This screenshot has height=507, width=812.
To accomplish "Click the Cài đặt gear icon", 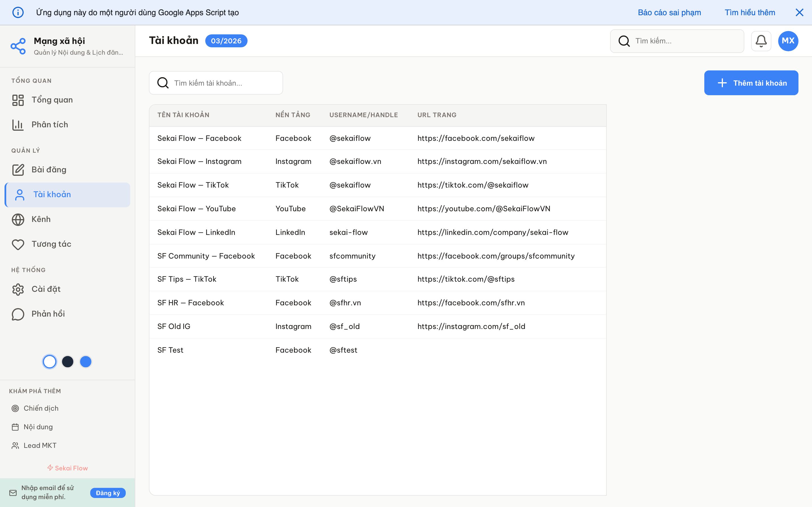I will coord(18,289).
